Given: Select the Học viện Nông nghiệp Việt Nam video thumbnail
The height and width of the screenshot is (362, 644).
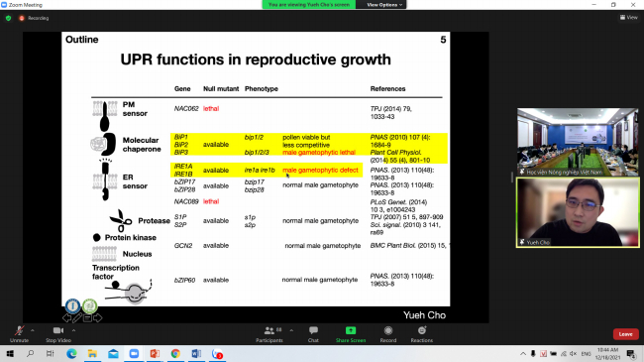Looking at the screenshot, I should 577,142.
